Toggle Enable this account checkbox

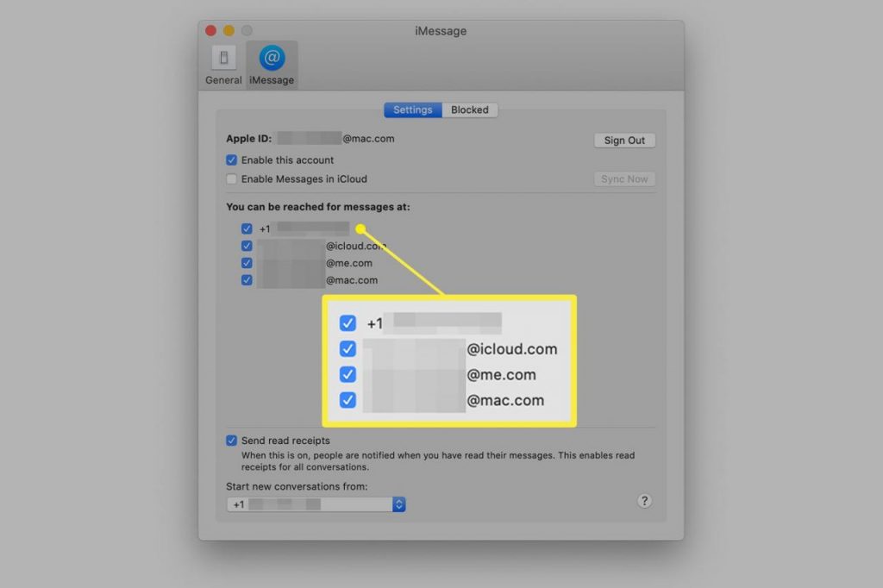(231, 160)
